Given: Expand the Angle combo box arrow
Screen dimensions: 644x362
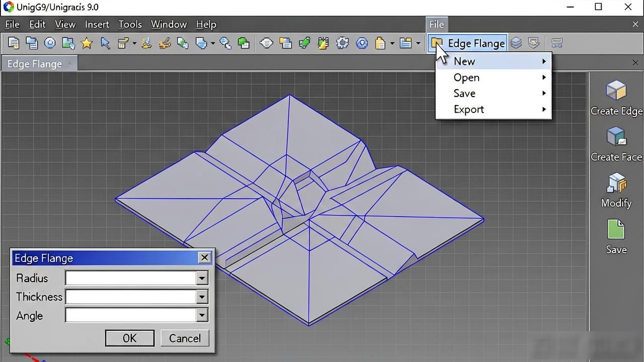Looking at the screenshot, I should point(202,315).
